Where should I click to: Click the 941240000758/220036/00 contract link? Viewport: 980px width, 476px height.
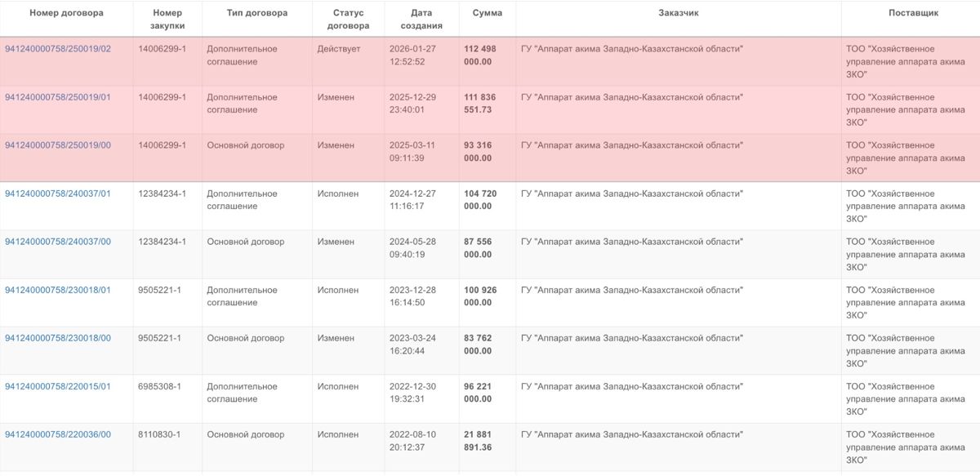point(58,434)
